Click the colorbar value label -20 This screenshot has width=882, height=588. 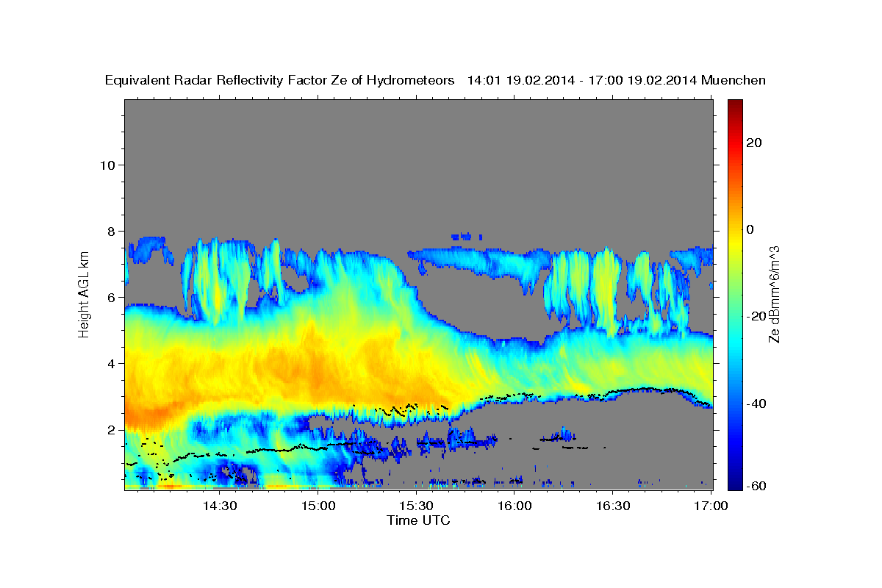pos(757,316)
